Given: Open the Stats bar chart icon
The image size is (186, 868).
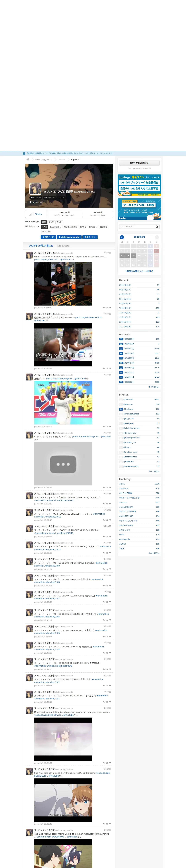Looking at the screenshot, I should coord(31,214).
